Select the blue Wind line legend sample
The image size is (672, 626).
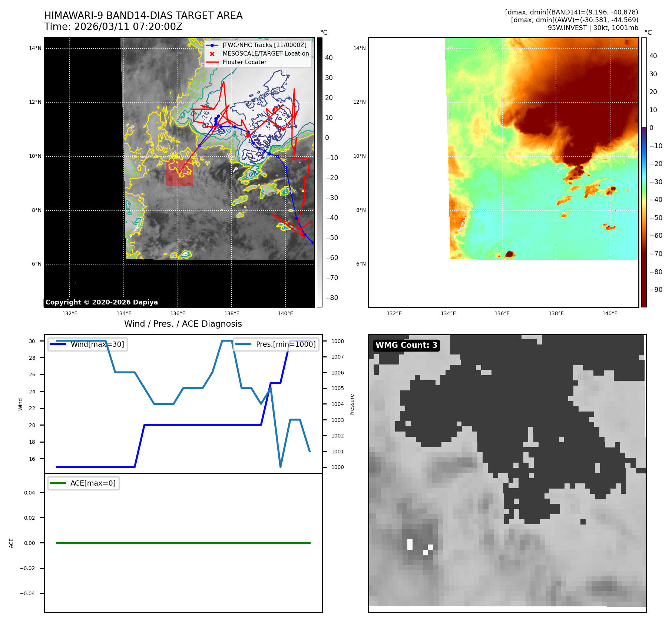click(x=58, y=344)
